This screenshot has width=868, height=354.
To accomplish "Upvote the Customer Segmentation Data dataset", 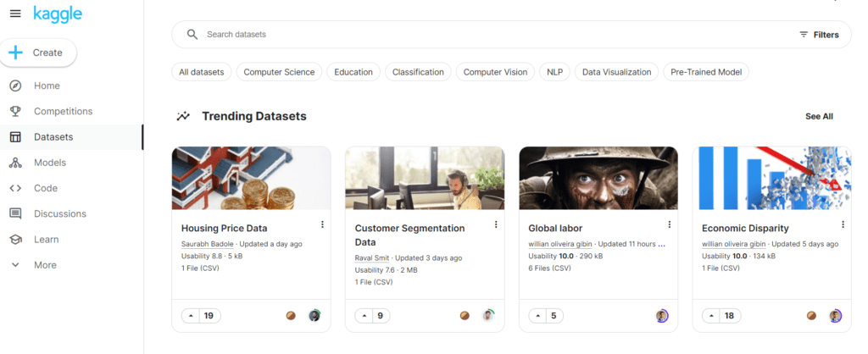I will pos(364,316).
